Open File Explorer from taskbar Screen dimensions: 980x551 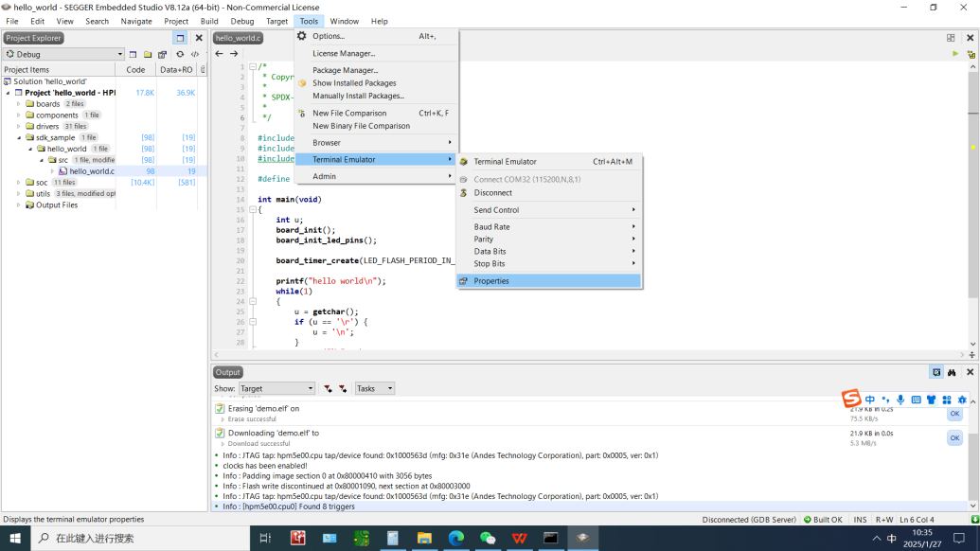click(x=424, y=538)
